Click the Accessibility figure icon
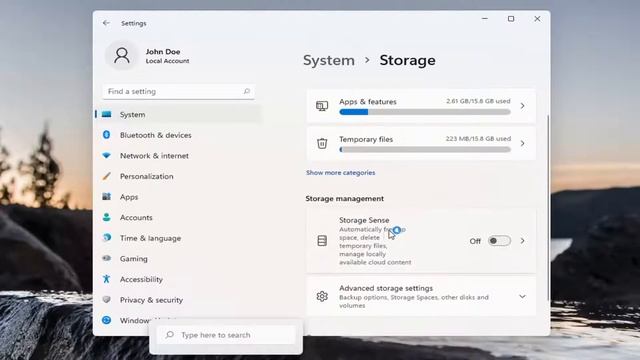This screenshot has height=360, width=640. [107, 279]
